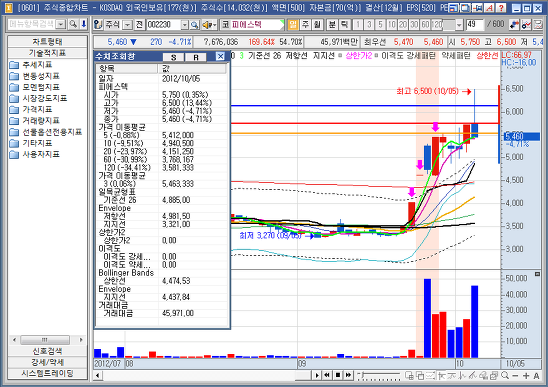This screenshot has width=548, height=387.
Task: Click the stock code input field 002230
Action: click(x=164, y=25)
